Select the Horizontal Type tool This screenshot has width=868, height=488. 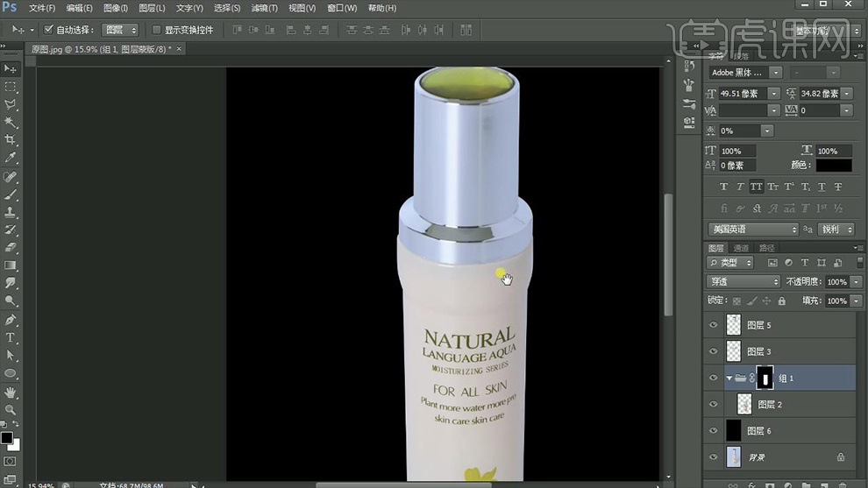point(10,337)
